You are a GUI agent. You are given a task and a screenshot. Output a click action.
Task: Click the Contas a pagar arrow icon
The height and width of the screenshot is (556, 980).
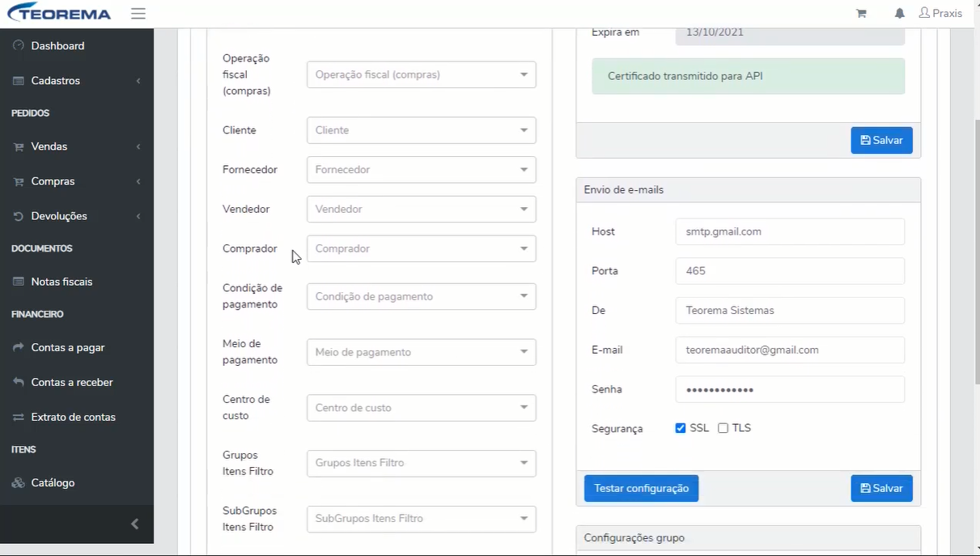(19, 348)
